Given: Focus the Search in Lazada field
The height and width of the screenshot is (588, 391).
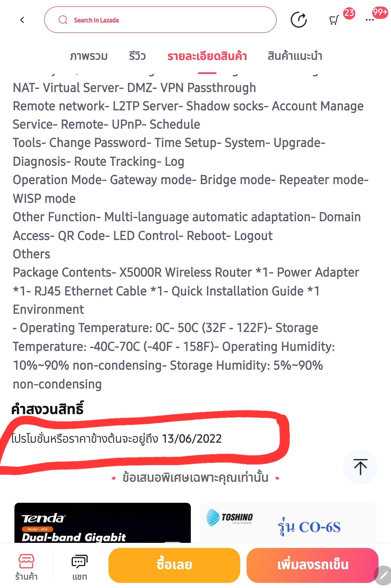Looking at the screenshot, I should point(160,20).
